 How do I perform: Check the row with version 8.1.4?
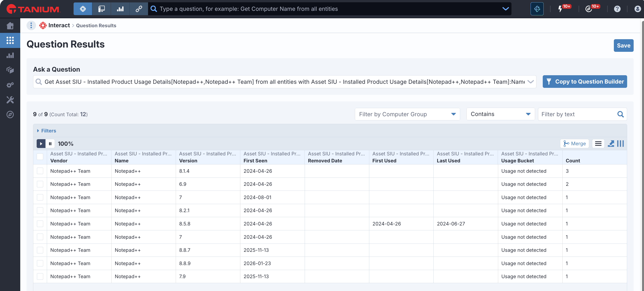tap(40, 171)
